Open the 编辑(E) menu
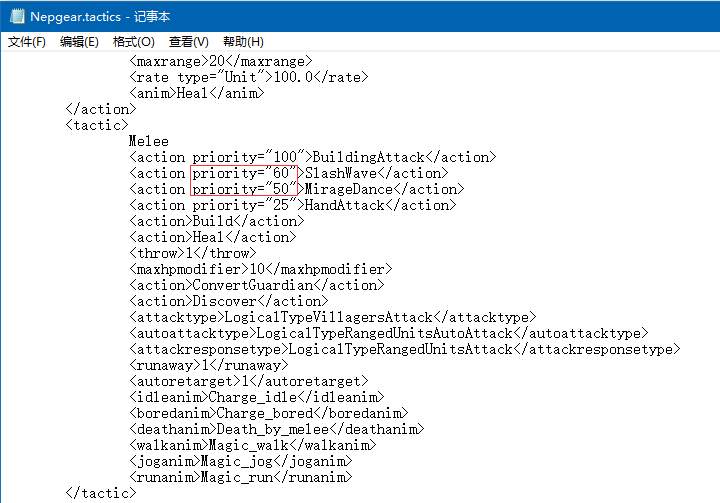The image size is (720, 503). coord(79,42)
